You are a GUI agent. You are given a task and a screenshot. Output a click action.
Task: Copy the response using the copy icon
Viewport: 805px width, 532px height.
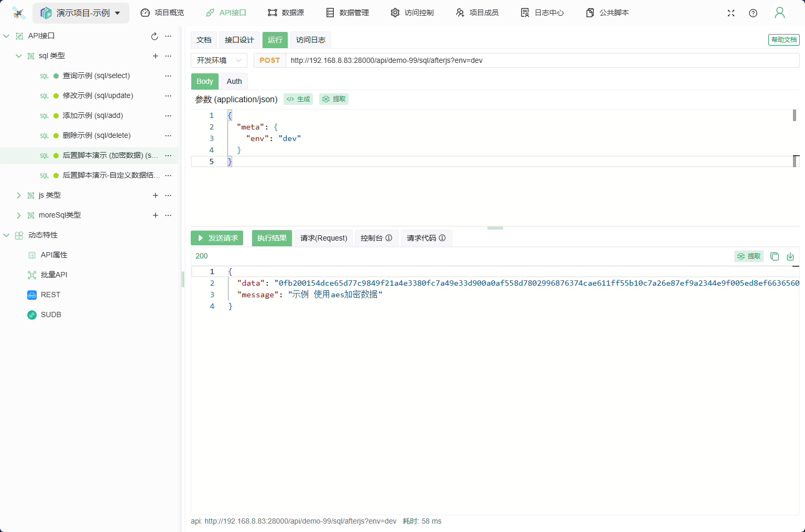[775, 256]
